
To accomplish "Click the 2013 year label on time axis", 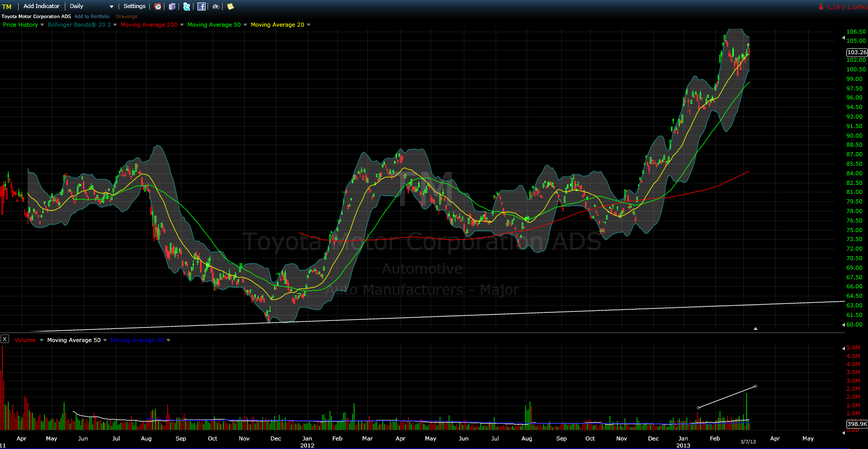I will click(683, 445).
